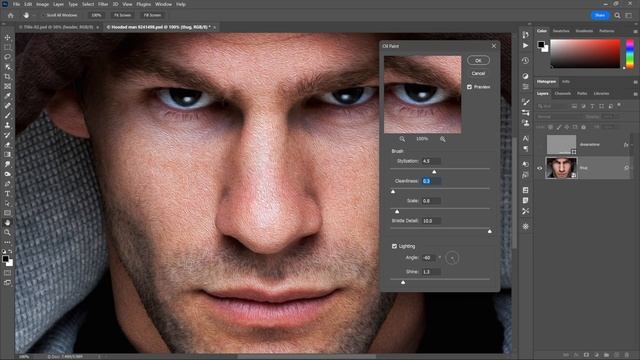Screen dimensions: 640x360
Task: Open the Color panel options menu
Action: point(635,31)
